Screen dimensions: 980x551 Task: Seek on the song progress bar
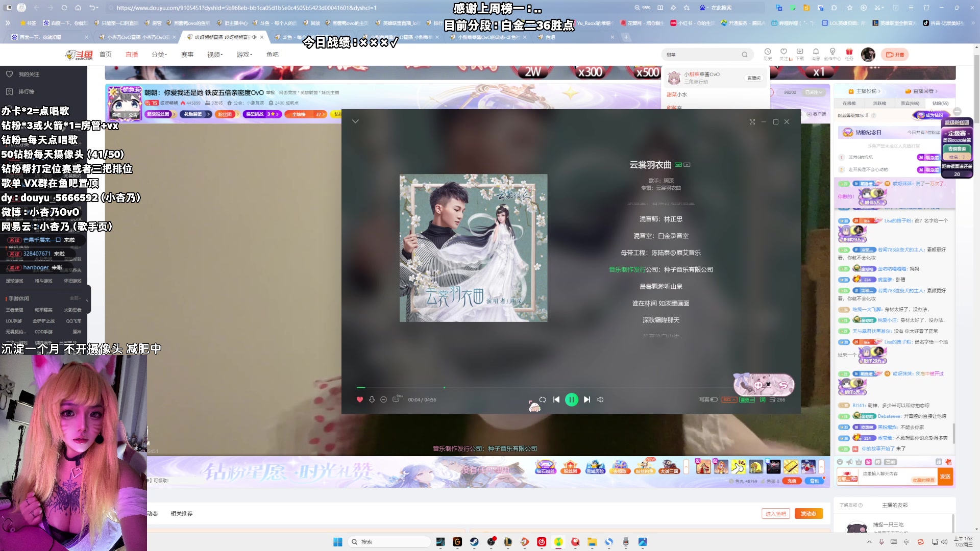[x=571, y=388]
